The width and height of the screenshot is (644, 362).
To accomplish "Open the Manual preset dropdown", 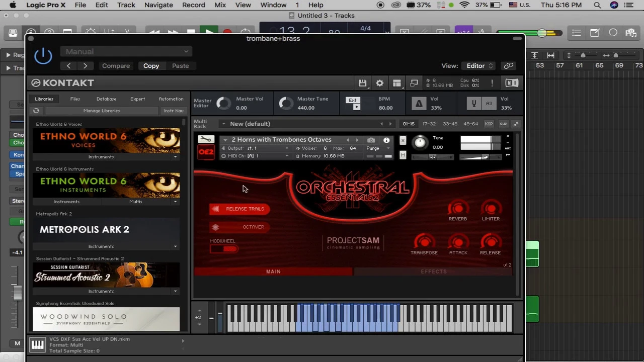I will [127, 51].
